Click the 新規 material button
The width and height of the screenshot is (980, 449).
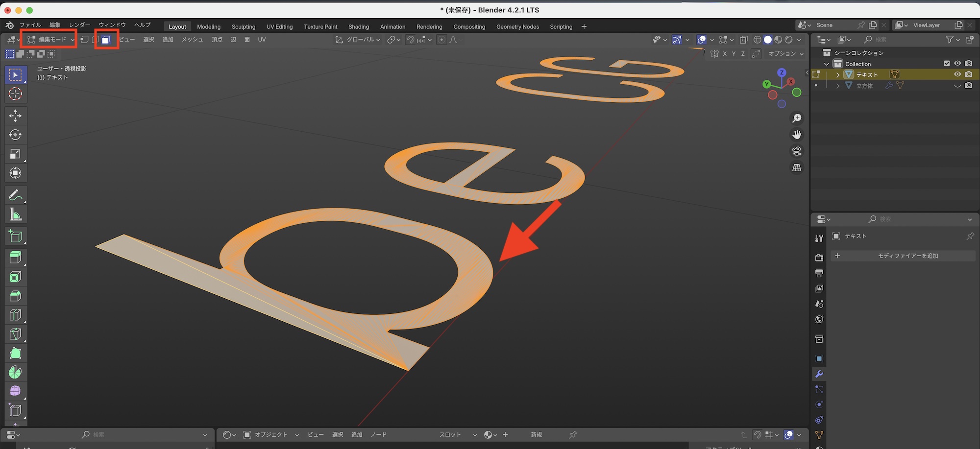pos(536,435)
